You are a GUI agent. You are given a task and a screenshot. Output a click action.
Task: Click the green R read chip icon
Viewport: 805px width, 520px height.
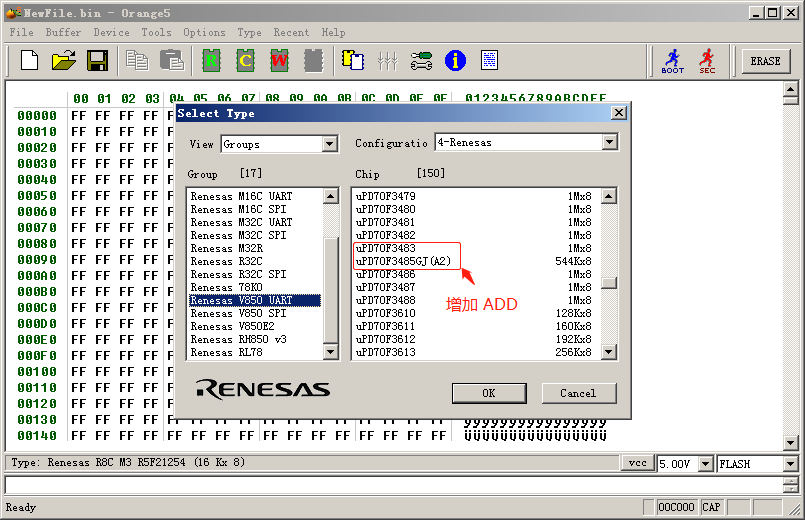pos(211,61)
